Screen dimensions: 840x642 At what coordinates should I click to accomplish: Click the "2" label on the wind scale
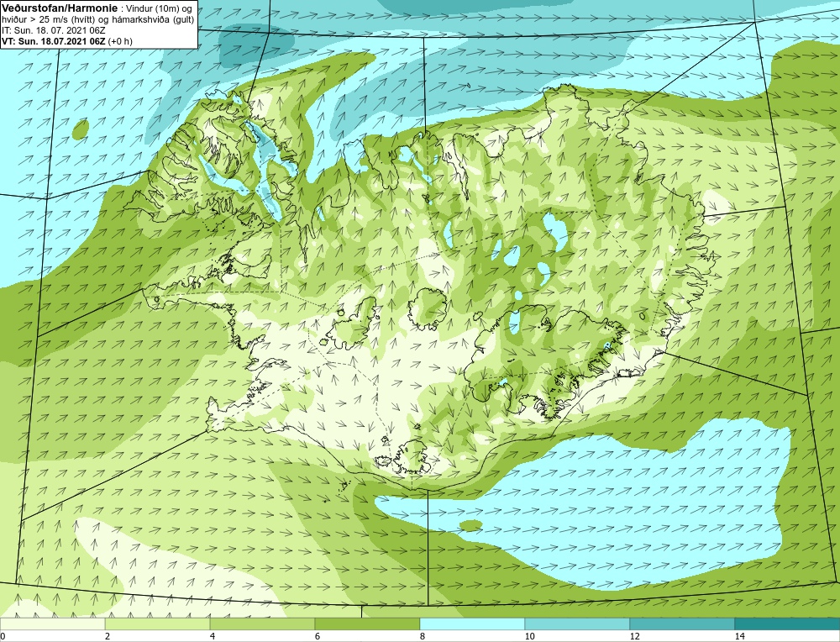click(x=108, y=636)
